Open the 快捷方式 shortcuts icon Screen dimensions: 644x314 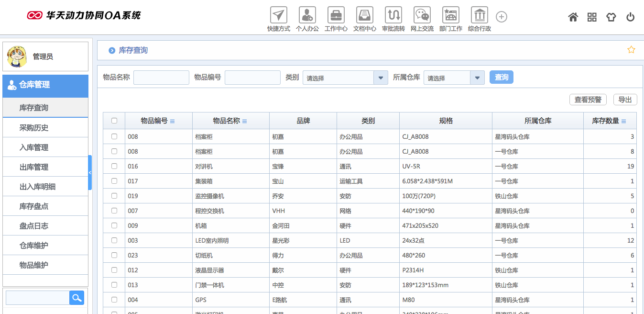point(278,15)
